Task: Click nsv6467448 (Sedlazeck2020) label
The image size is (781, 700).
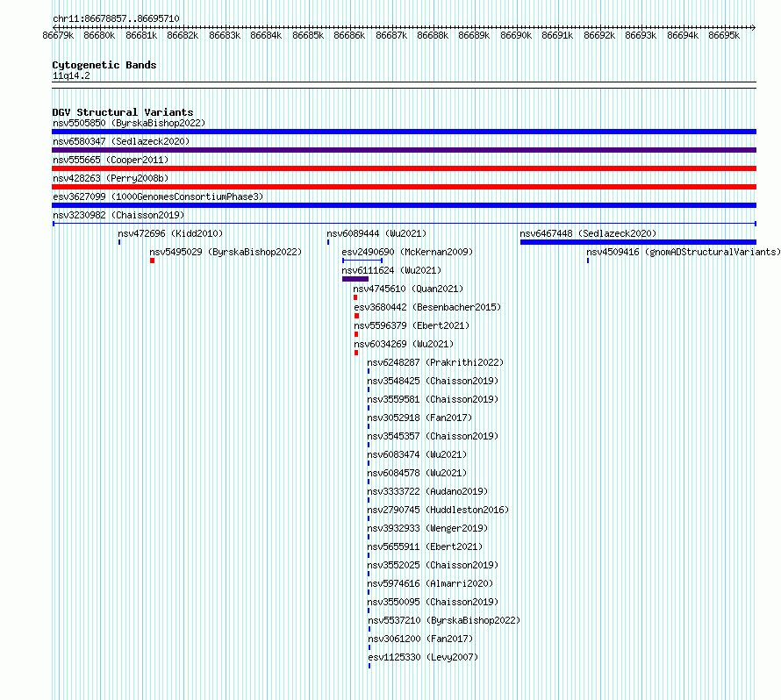Action: (588, 233)
